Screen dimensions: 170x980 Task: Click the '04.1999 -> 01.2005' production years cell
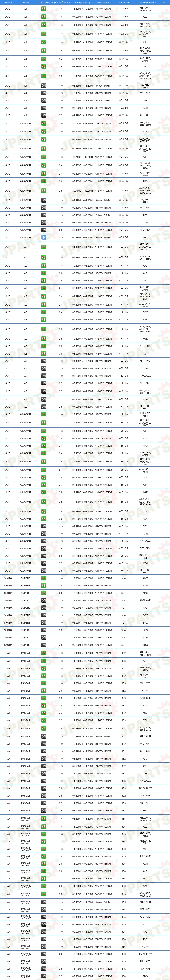pyautogui.click(x=82, y=431)
